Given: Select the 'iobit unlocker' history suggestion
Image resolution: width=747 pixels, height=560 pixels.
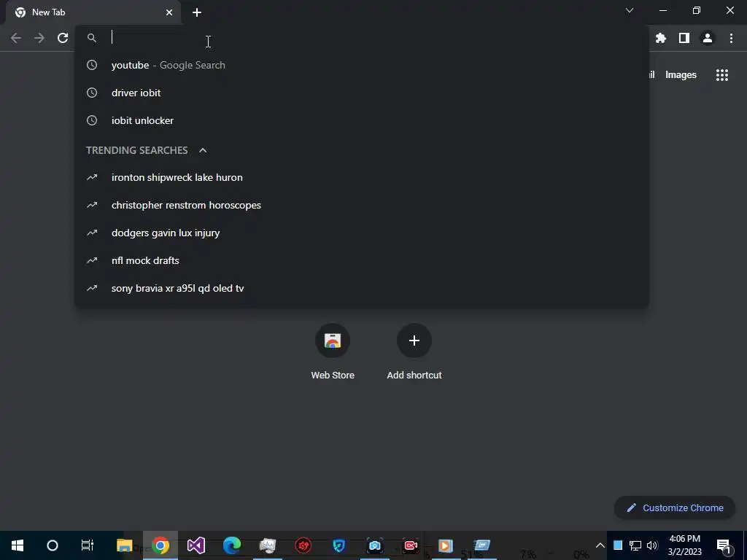Looking at the screenshot, I should coord(362,120).
